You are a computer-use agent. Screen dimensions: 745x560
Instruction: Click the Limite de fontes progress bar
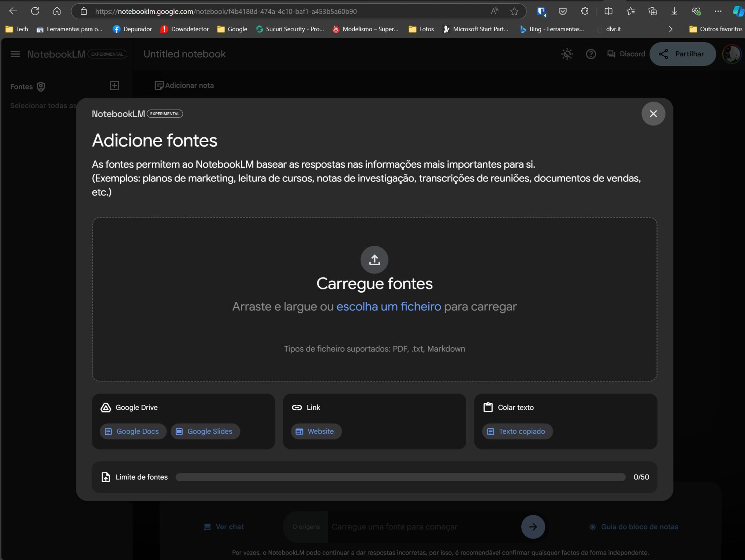[400, 477]
